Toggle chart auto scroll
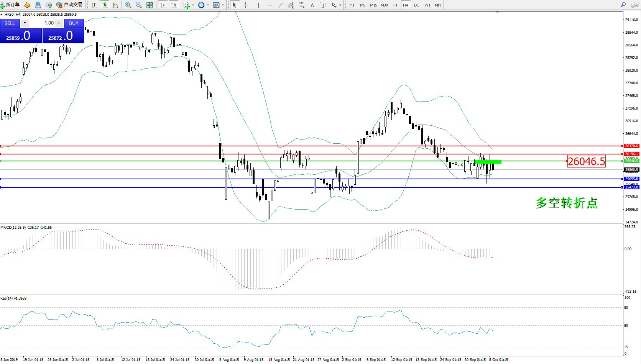The height and width of the screenshot is (364, 641). [x=163, y=5]
